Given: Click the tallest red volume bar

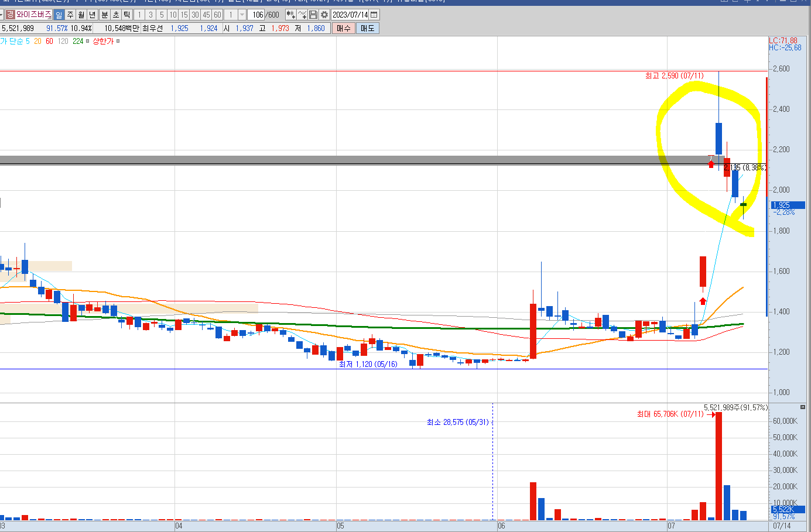Looking at the screenshot, I should pyautogui.click(x=718, y=466).
